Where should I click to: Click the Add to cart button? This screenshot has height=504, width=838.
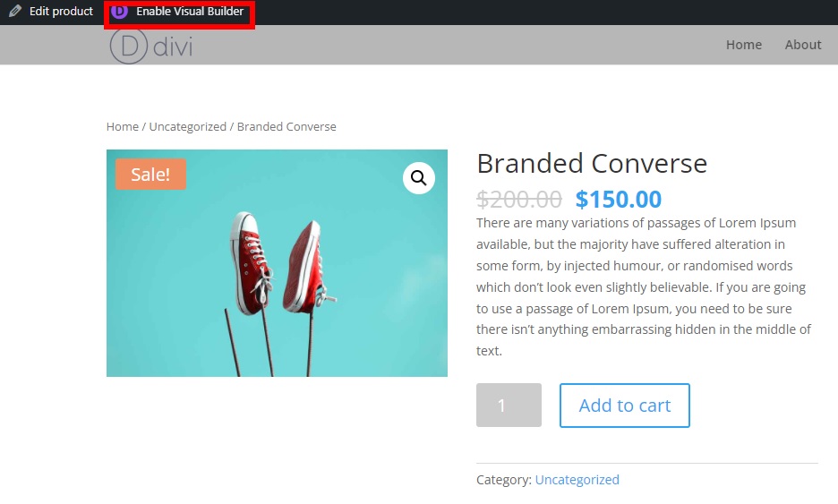(x=625, y=406)
